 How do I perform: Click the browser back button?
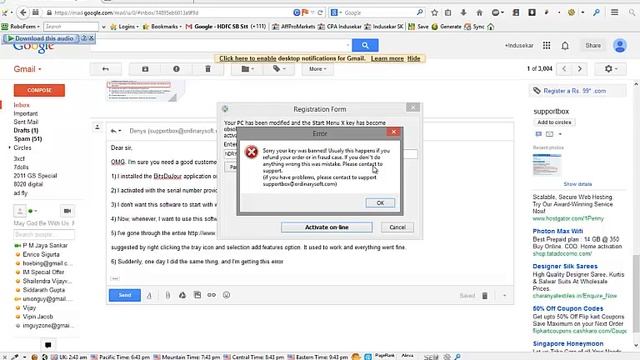23,12
